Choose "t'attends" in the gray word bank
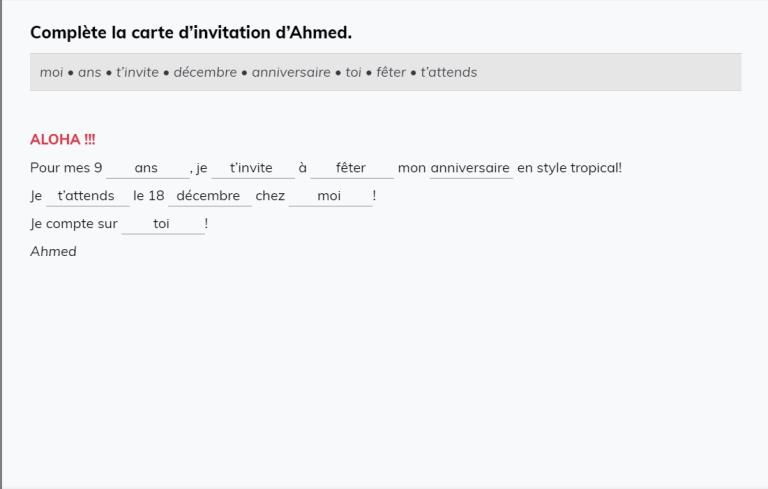 (x=448, y=72)
